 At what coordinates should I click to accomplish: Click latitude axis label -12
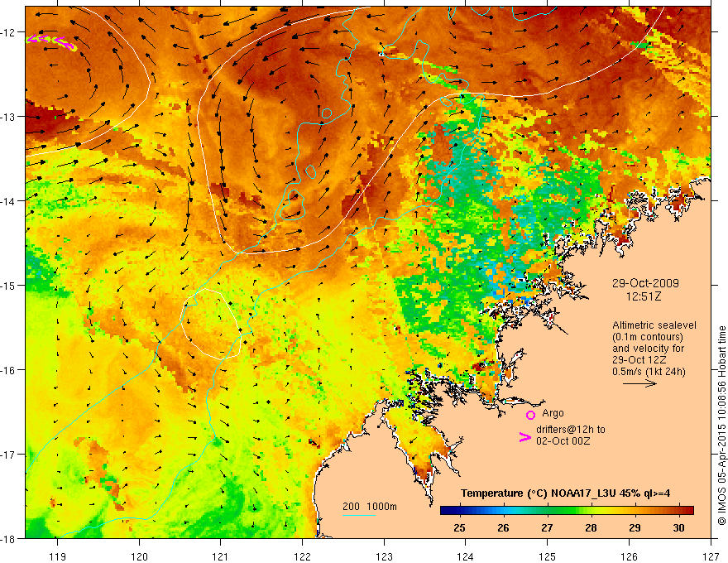click(x=8, y=32)
